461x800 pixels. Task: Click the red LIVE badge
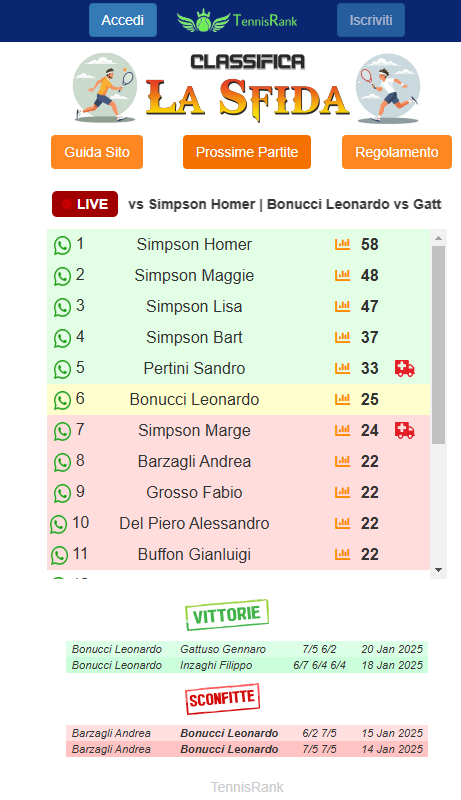85,204
